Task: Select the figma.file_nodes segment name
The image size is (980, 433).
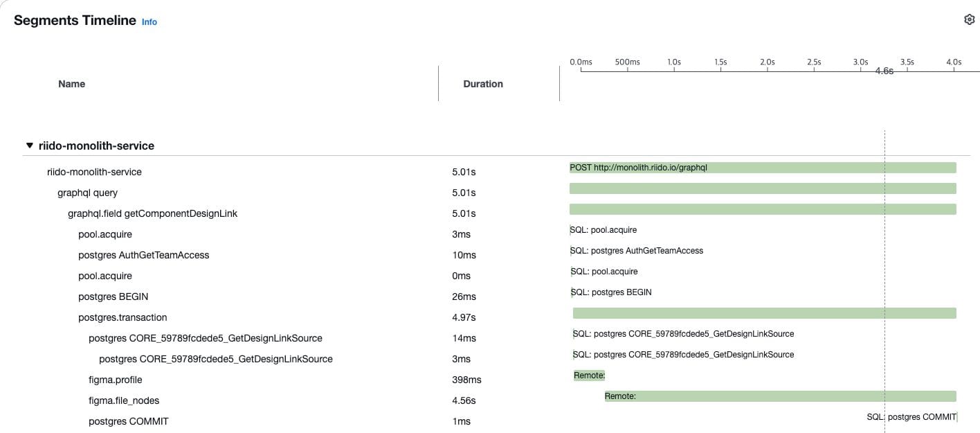Action: [124, 400]
